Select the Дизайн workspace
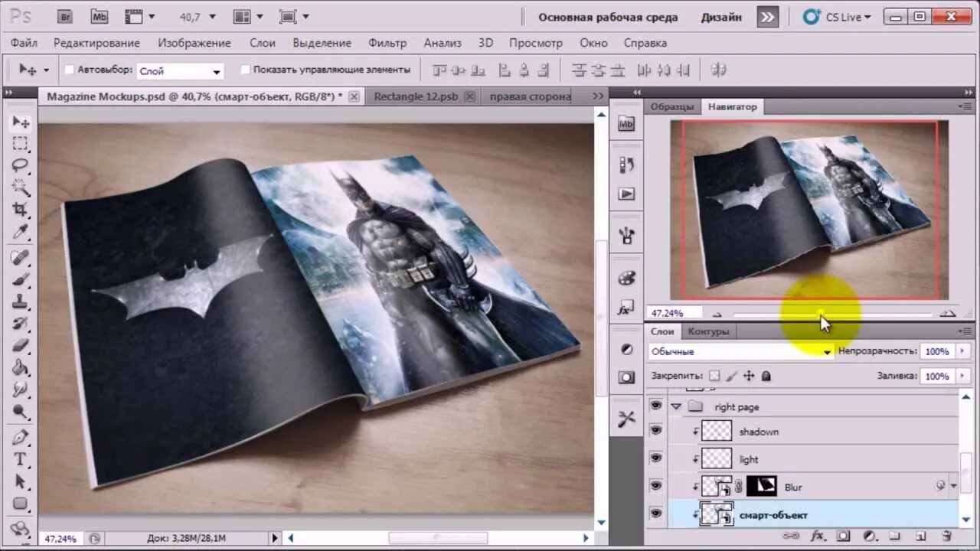The height and width of the screenshot is (551, 980). [x=720, y=17]
